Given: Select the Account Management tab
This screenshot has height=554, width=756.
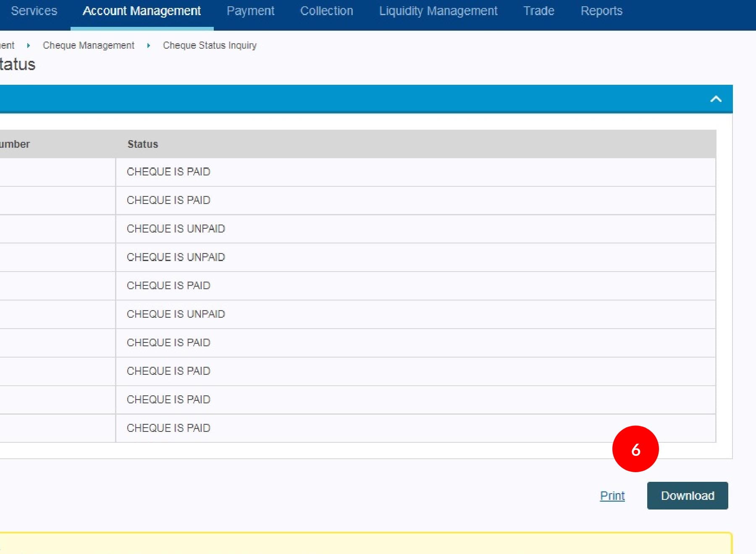Looking at the screenshot, I should 142,11.
